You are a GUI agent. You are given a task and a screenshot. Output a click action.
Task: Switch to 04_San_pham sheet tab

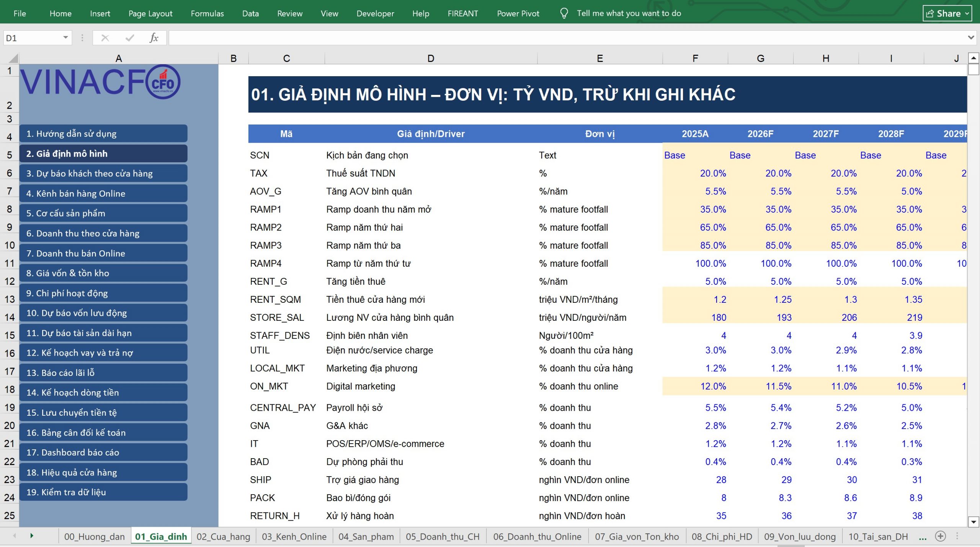[x=366, y=537]
